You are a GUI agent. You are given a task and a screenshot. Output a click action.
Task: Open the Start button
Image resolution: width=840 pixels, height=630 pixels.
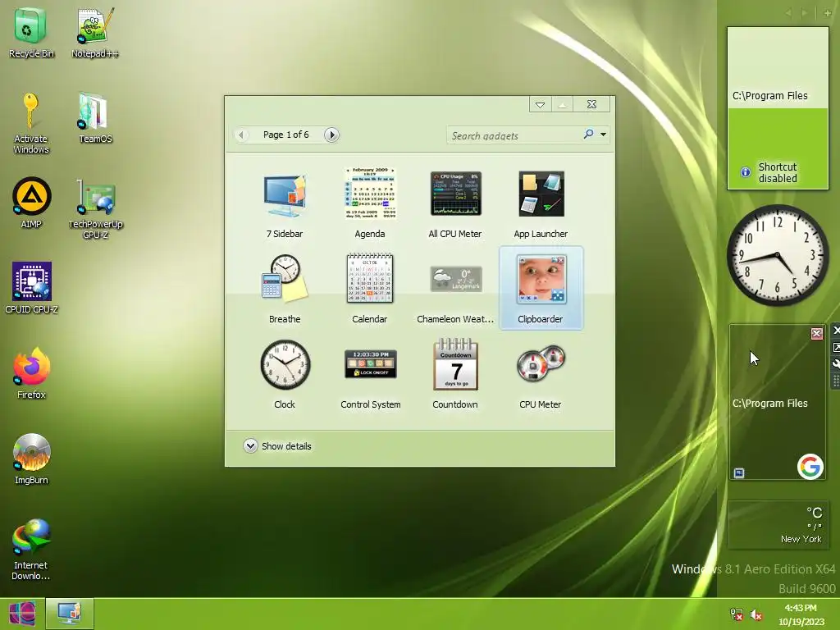click(22, 614)
